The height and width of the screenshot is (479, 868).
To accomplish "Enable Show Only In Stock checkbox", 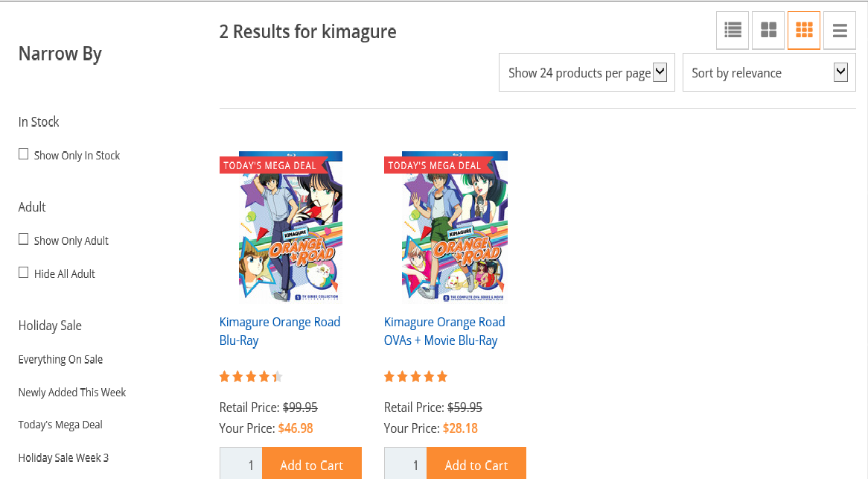I will point(24,154).
